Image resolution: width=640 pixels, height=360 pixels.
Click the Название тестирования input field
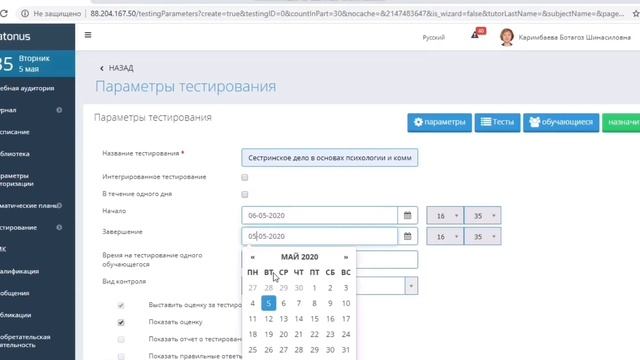(329, 158)
